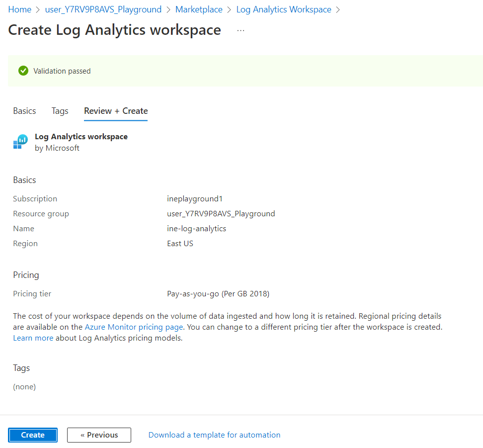Click the workspace name ine-log-analytics
Image resolution: width=483 pixels, height=448 pixels.
point(196,228)
